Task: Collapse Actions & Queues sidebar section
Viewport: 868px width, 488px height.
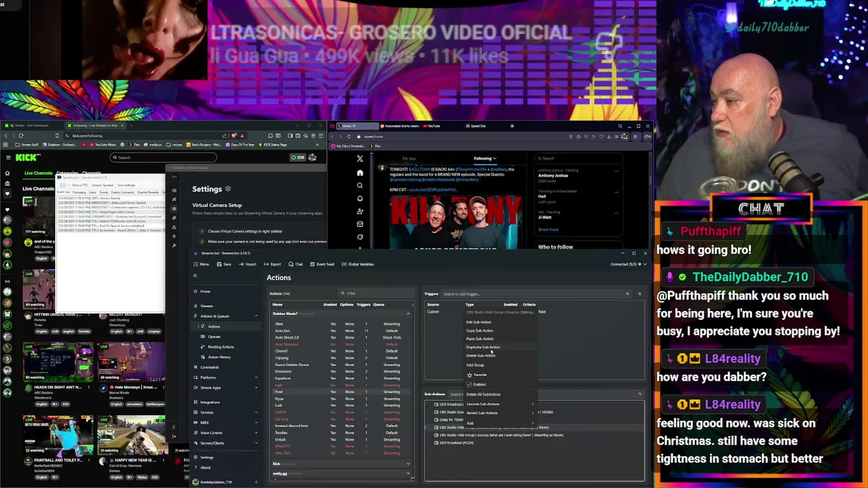Action: [x=256, y=316]
